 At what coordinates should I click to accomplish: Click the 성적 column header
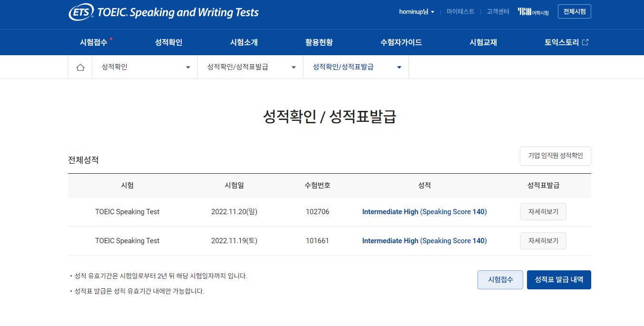[424, 186]
